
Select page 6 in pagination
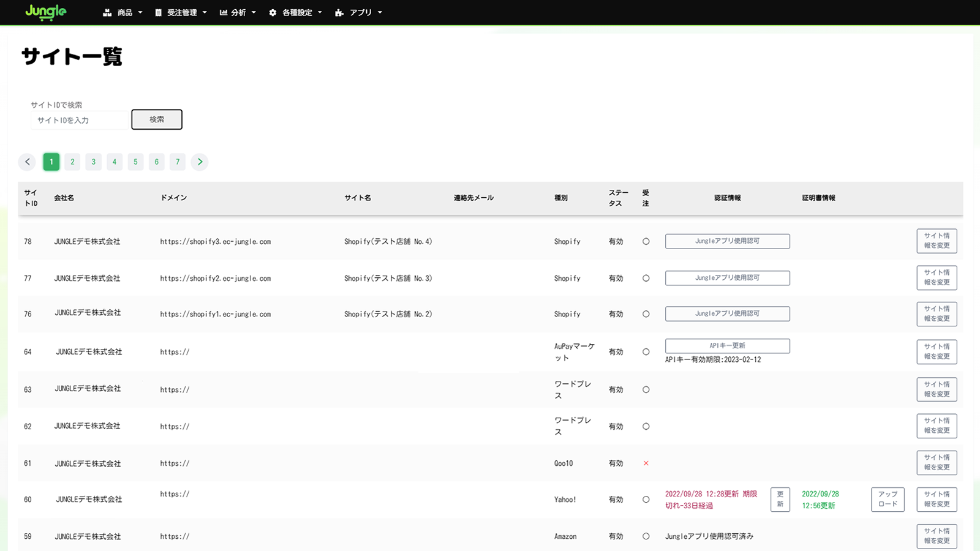[x=157, y=162]
